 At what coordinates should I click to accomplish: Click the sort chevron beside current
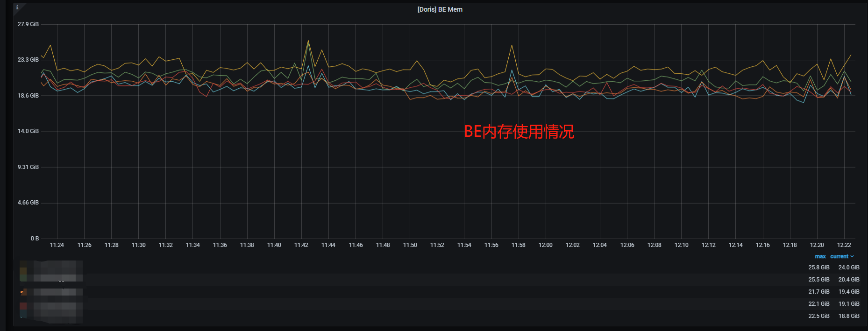coord(852,256)
